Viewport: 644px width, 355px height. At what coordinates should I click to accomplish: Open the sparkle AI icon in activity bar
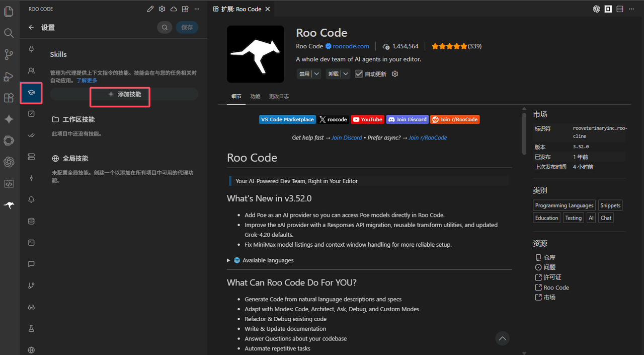9,119
